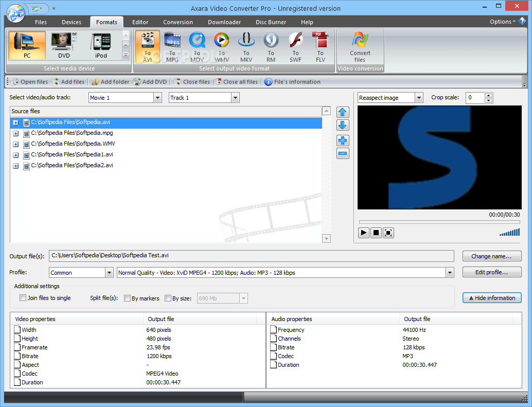
Task: Choose the To MPG output format
Action: [x=172, y=47]
